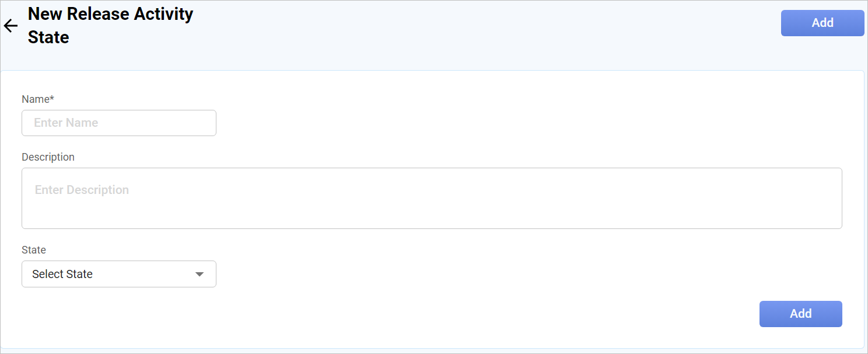Click the required asterisk next to Name
The image size is (868, 354).
pos(52,98)
